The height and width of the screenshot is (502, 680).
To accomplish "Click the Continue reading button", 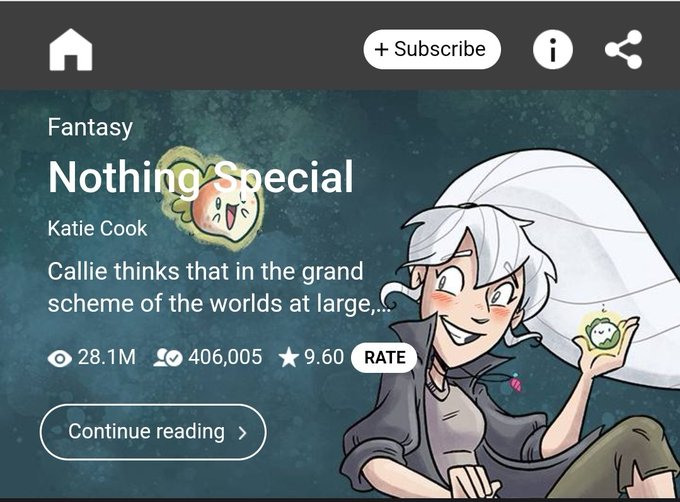I will [153, 432].
